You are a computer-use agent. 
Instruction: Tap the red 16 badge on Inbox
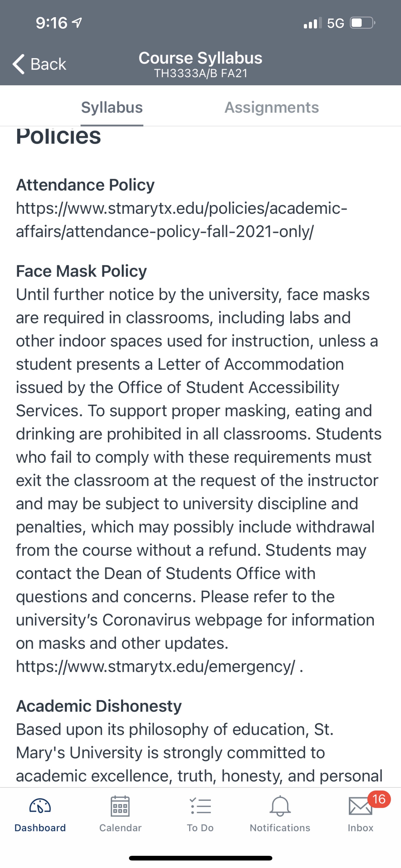pyautogui.click(x=379, y=799)
